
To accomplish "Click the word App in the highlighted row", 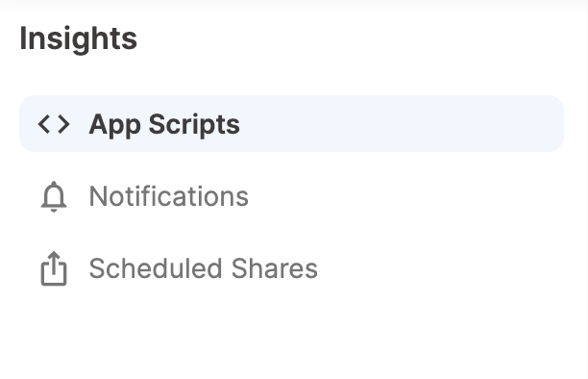I will (114, 126).
